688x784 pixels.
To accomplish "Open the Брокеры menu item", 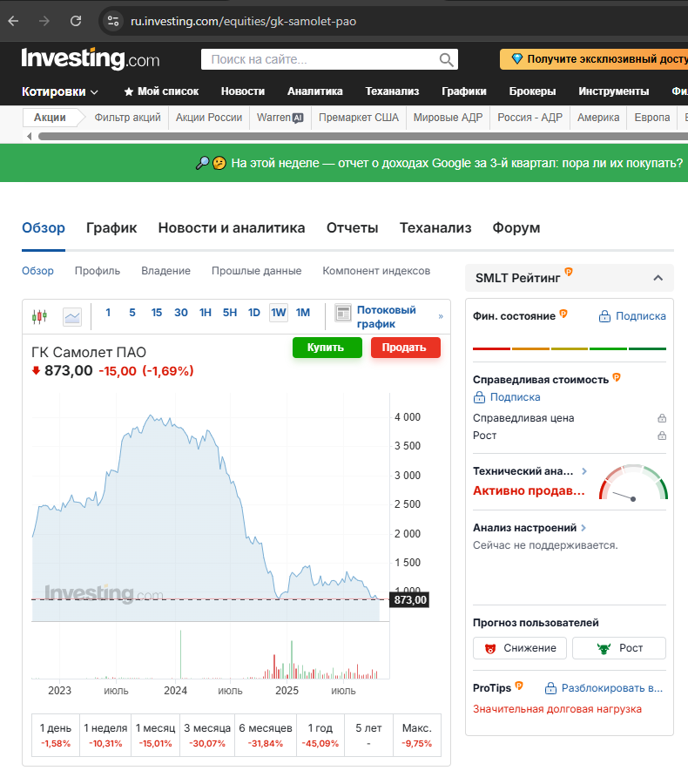I will (x=532, y=91).
